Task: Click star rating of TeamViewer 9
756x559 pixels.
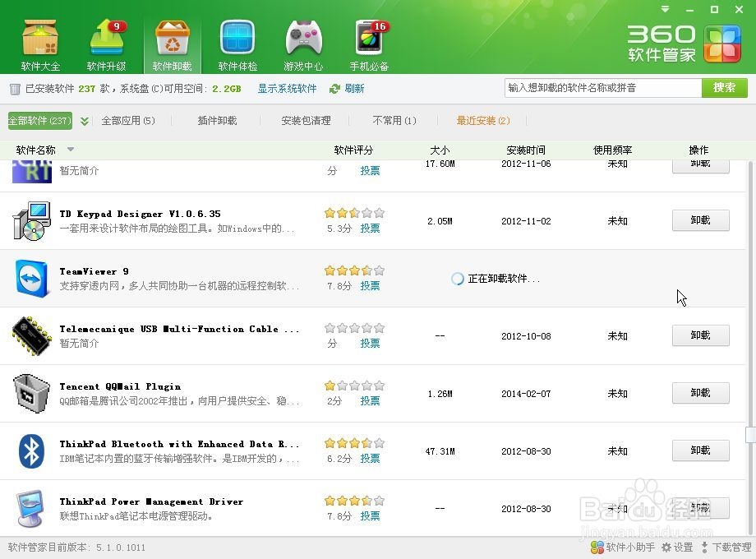Action: (354, 270)
